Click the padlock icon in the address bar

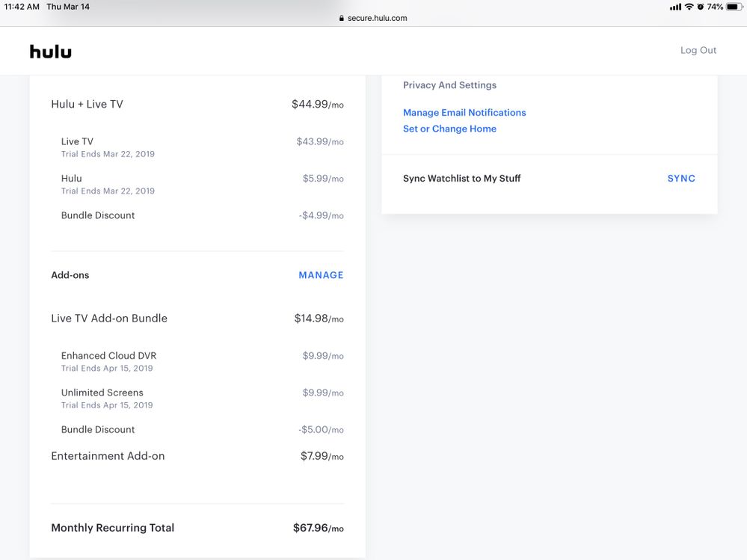[341, 18]
